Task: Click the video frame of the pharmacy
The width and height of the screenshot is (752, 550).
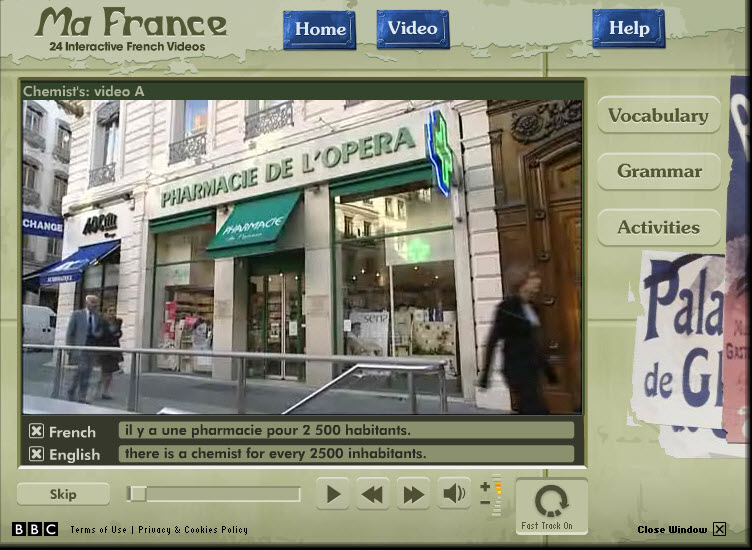Action: [x=302, y=257]
